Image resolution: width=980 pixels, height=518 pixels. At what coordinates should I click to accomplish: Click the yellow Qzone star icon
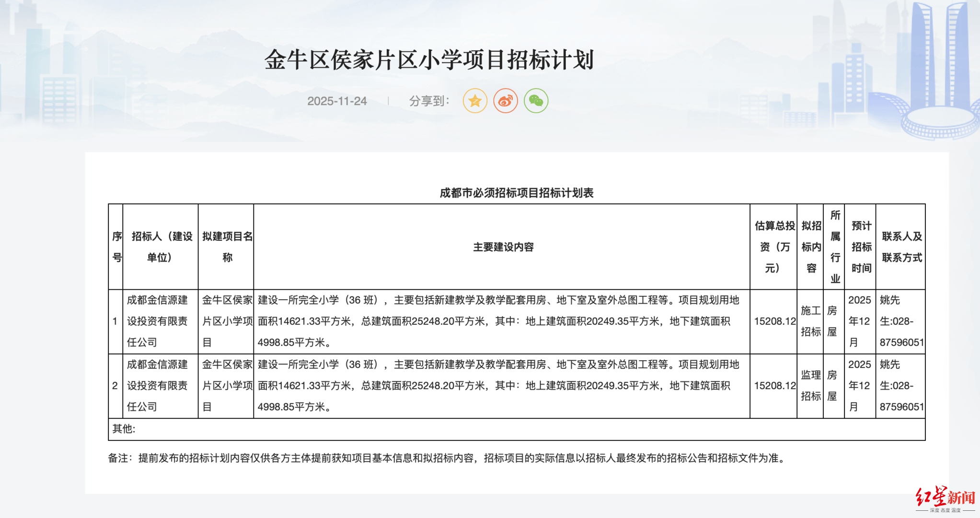click(x=474, y=101)
